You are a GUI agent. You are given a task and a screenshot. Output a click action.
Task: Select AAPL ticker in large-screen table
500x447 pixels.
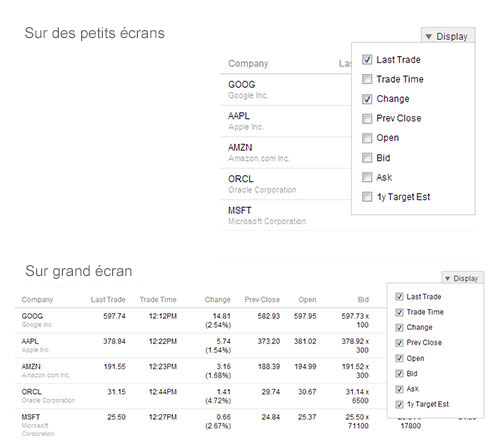[30, 341]
